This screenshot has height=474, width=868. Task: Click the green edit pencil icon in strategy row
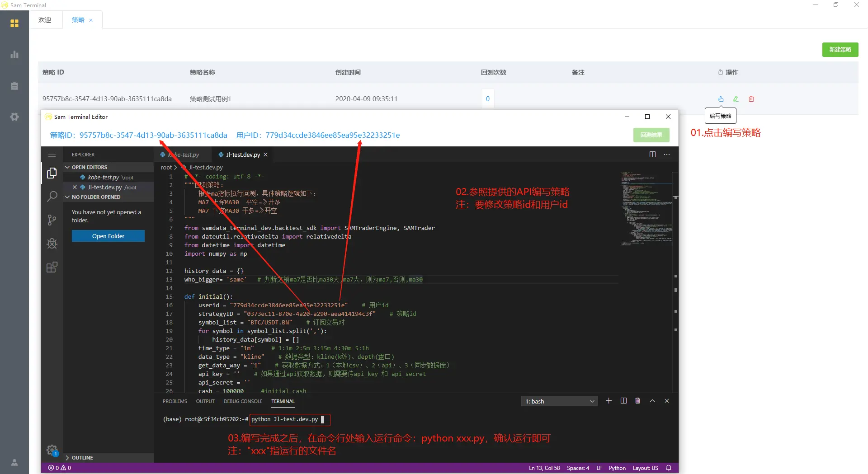[x=736, y=99]
